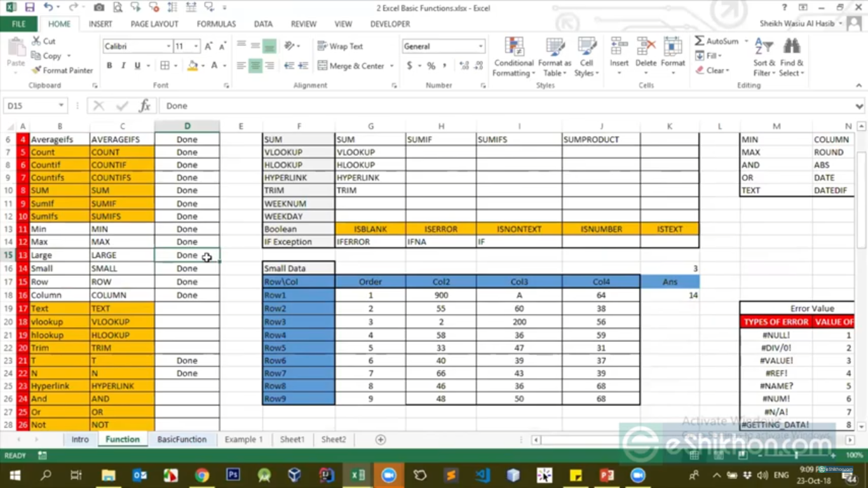Open the font name dropdown showing Calibri

tap(168, 46)
